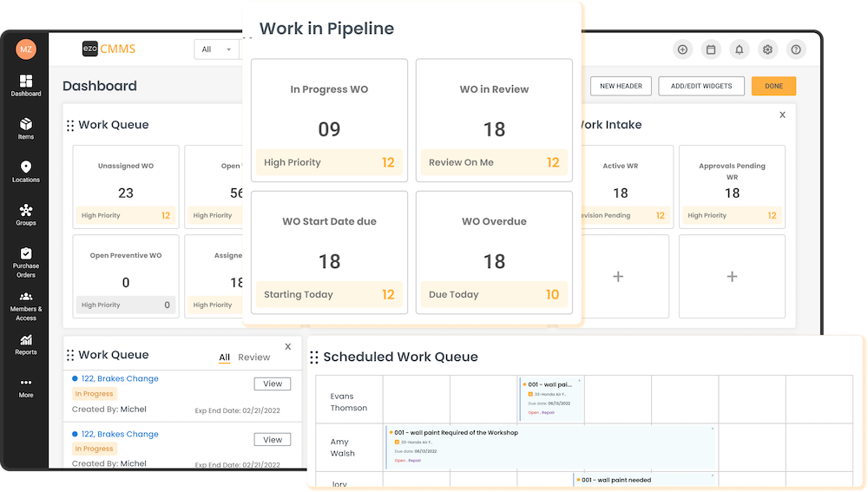Go to Items in sidebar
The width and height of the screenshot is (868, 492).
pos(26,128)
